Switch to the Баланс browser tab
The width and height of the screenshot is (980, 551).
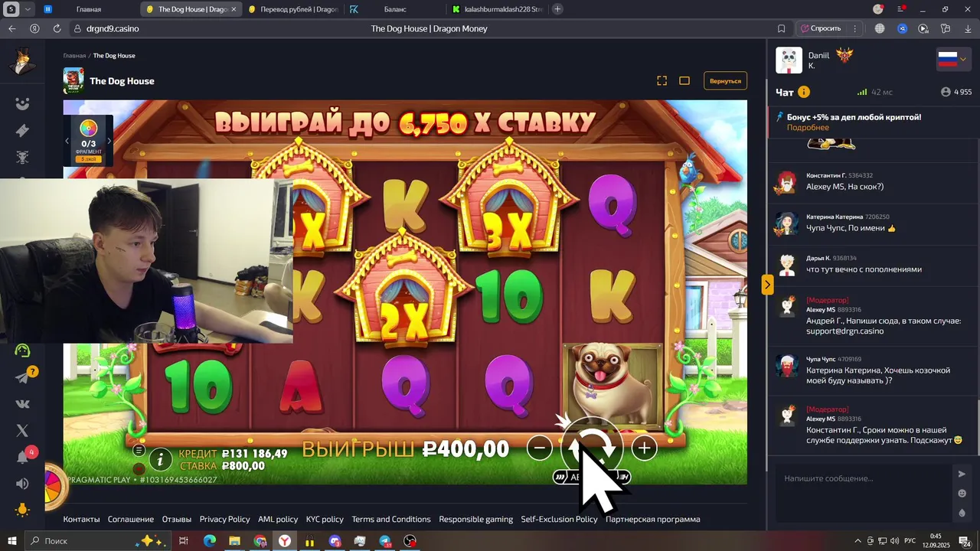[394, 9]
